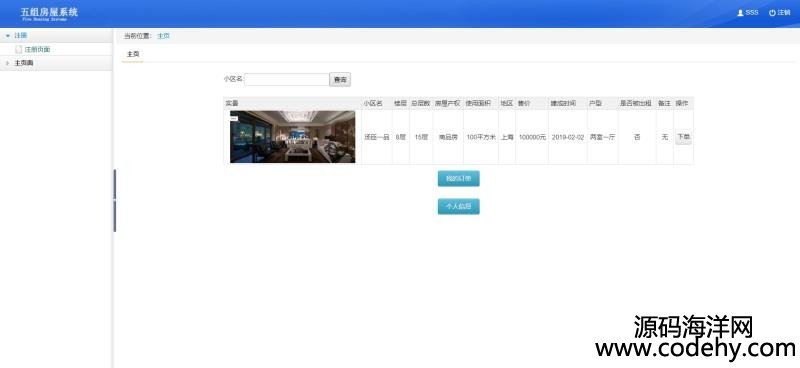Switch to the 主页 tab
800x368 pixels.
(133, 54)
